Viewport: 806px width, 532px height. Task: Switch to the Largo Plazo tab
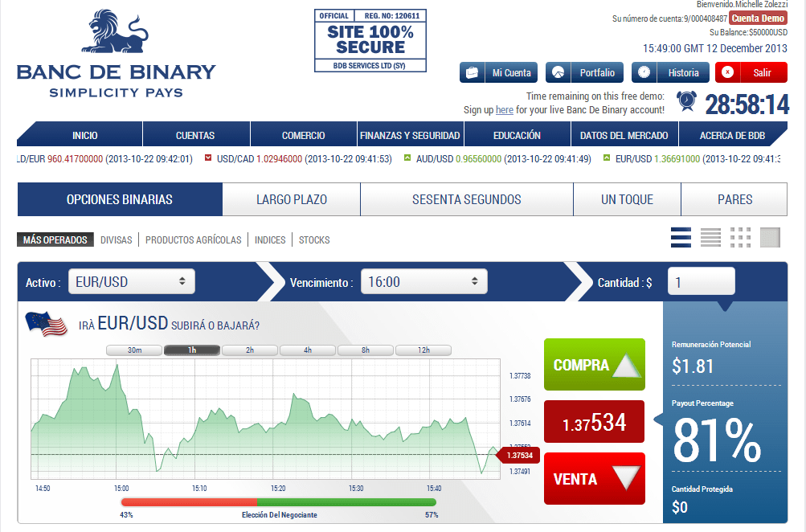292,199
